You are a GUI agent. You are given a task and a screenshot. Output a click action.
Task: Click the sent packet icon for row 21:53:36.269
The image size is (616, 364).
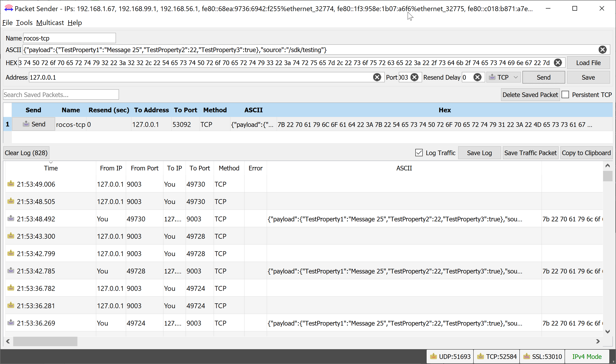click(x=11, y=323)
